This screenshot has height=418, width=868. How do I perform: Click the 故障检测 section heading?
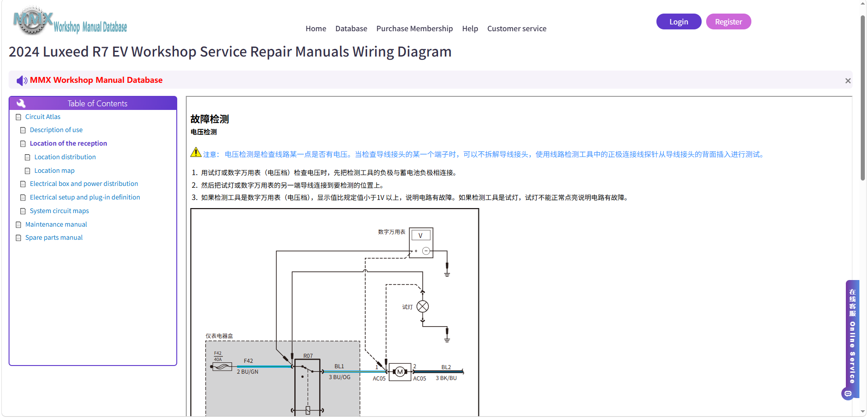pos(210,119)
